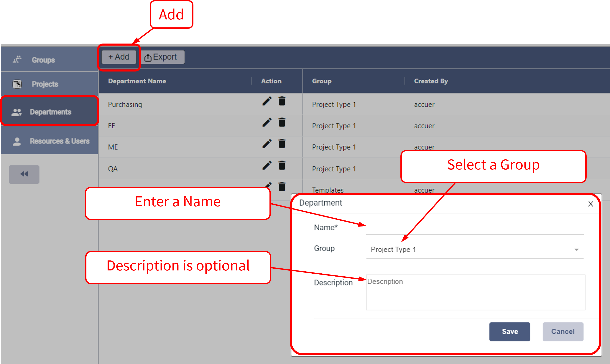The image size is (610, 364).
Task: Save the new department
Action: point(509,332)
